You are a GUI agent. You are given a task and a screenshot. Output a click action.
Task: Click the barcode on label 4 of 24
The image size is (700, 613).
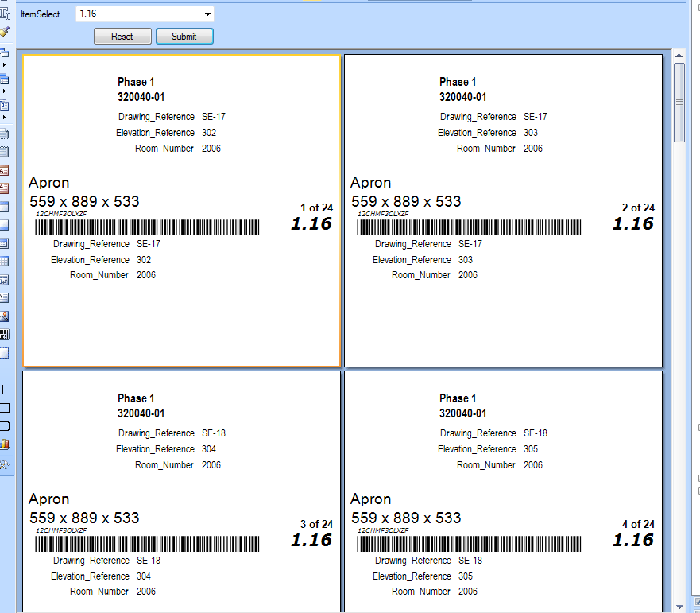(469, 544)
